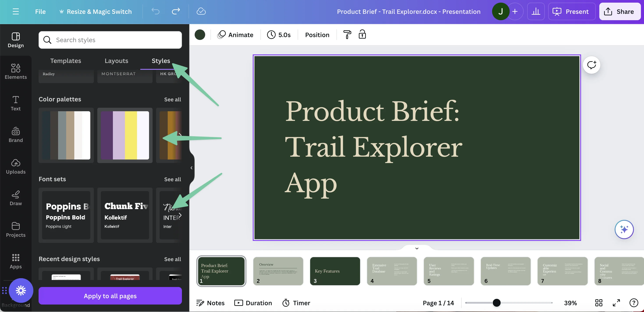Toggle fullscreen expand arrows icon
The height and width of the screenshot is (312, 644).
click(616, 303)
